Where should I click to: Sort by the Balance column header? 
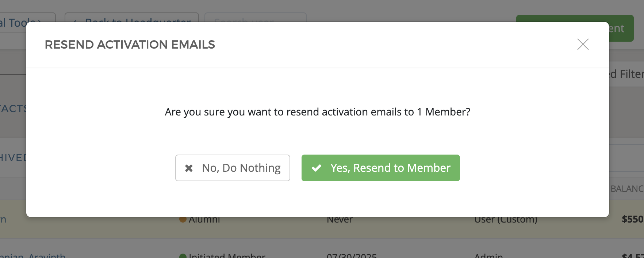click(626, 189)
